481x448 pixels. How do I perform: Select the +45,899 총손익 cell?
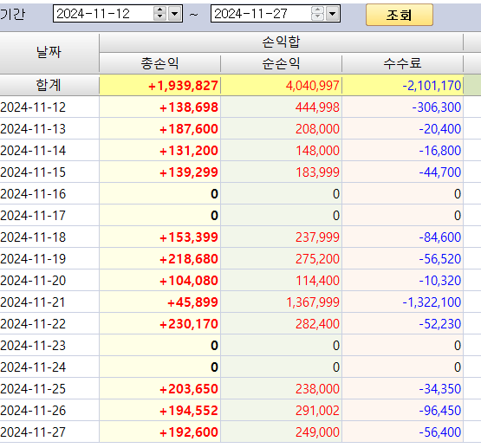(159, 302)
